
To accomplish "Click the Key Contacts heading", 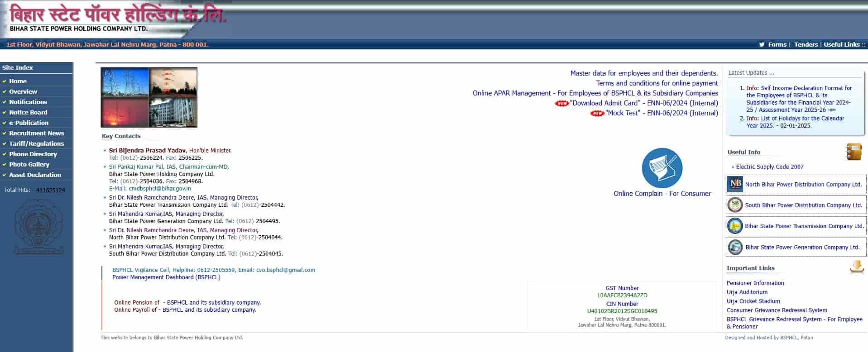I will pyautogui.click(x=121, y=136).
